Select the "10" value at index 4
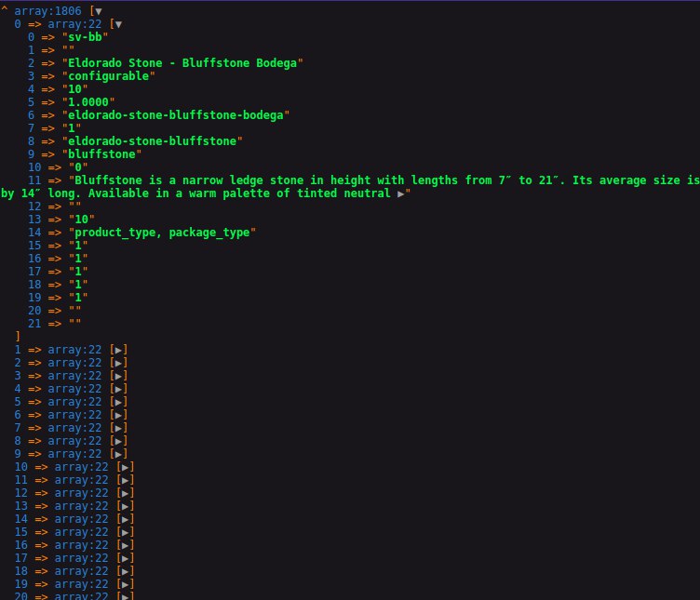The image size is (700, 600). [x=75, y=89]
